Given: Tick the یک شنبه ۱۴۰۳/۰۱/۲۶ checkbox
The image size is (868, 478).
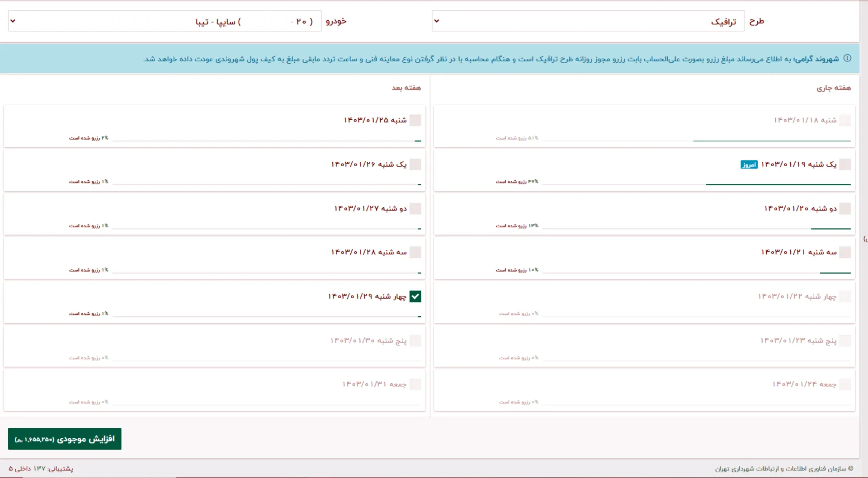Looking at the screenshot, I should coord(415,164).
